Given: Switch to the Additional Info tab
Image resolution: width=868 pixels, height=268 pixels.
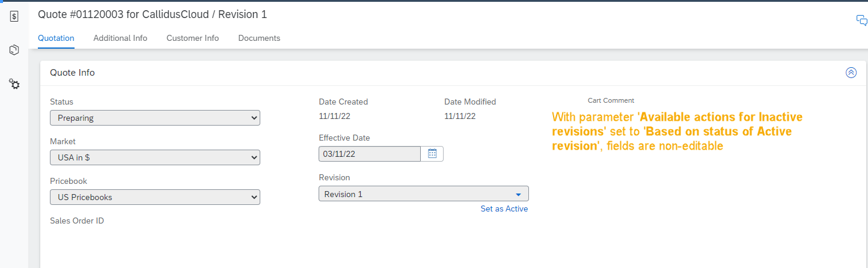Looking at the screenshot, I should point(120,38).
